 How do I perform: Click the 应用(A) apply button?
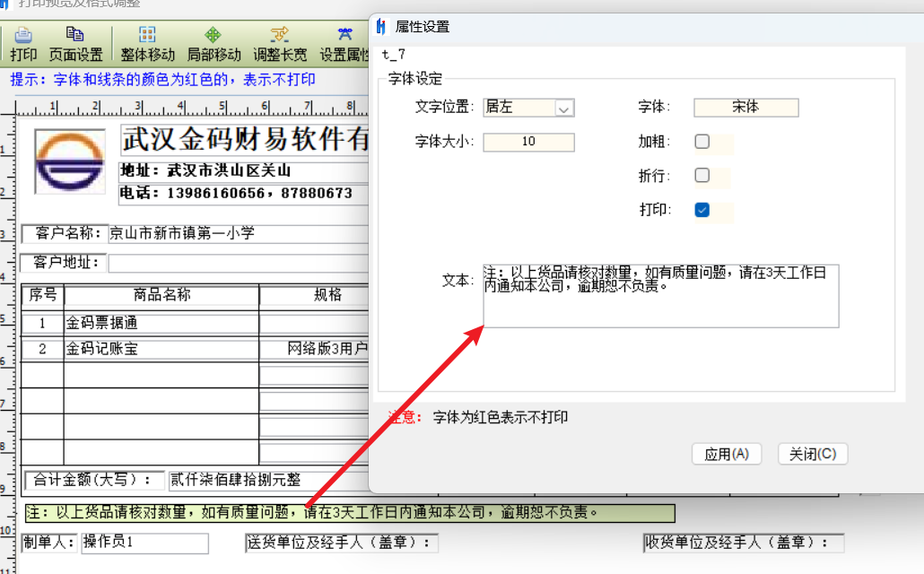[727, 454]
